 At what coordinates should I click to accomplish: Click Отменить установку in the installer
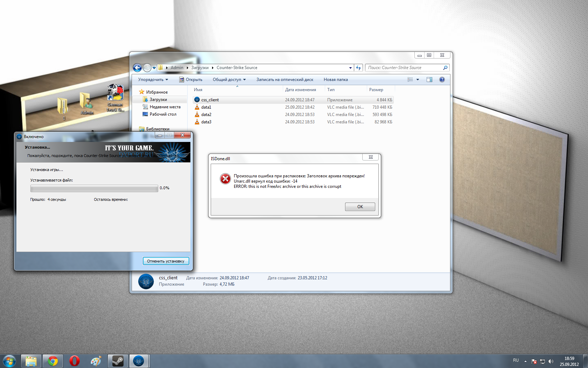[x=166, y=261]
